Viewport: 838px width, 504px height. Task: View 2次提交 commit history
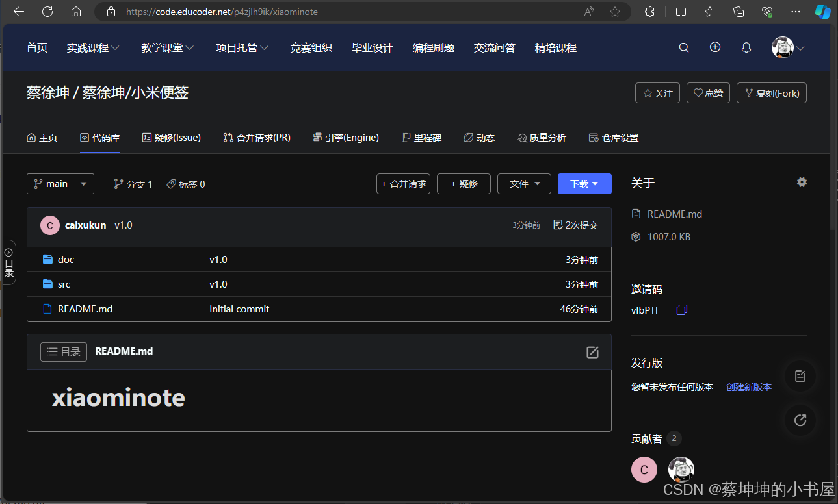click(575, 225)
